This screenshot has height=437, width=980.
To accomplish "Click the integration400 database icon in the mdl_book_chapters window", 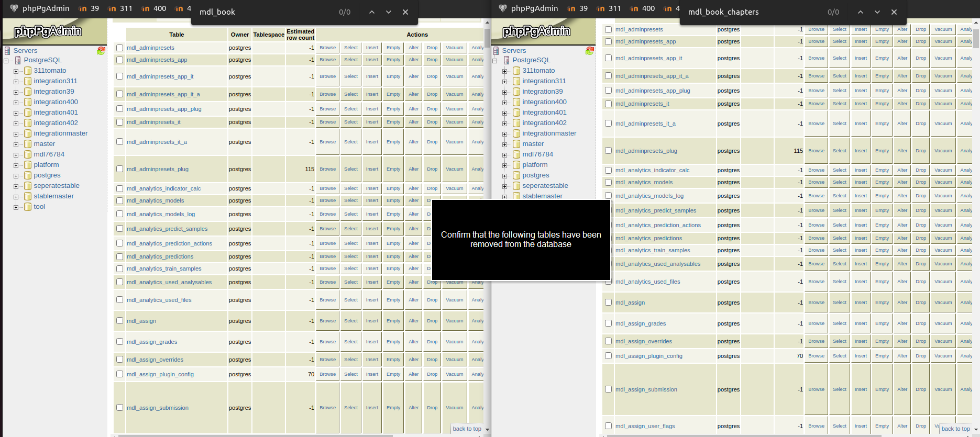I will [516, 102].
